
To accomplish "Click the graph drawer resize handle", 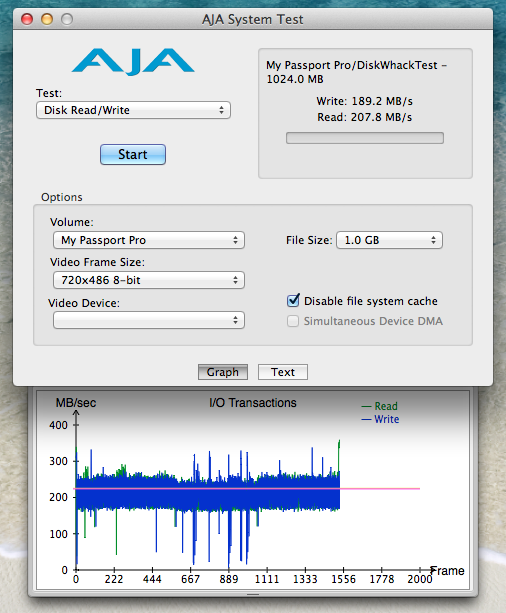I will [x=253, y=595].
